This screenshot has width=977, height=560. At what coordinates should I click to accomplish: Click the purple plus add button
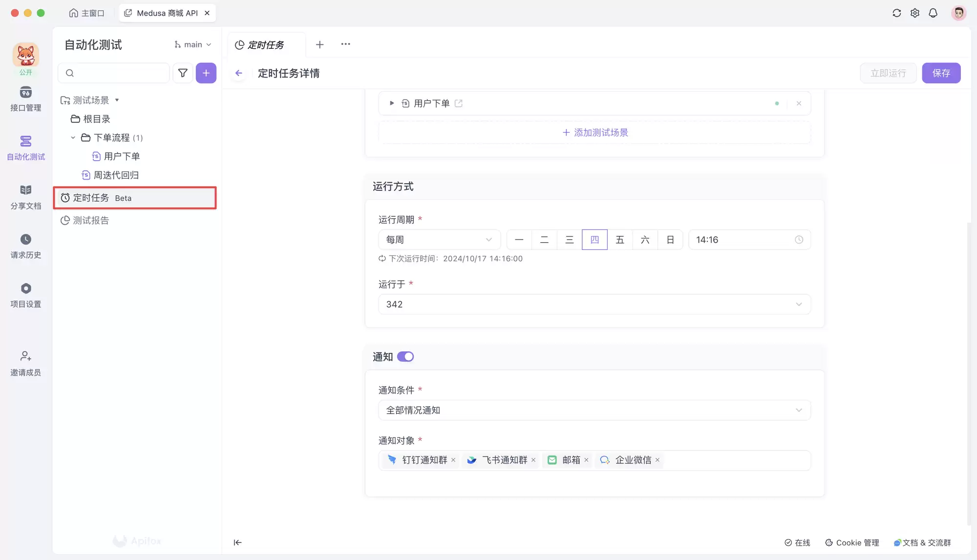coord(206,73)
